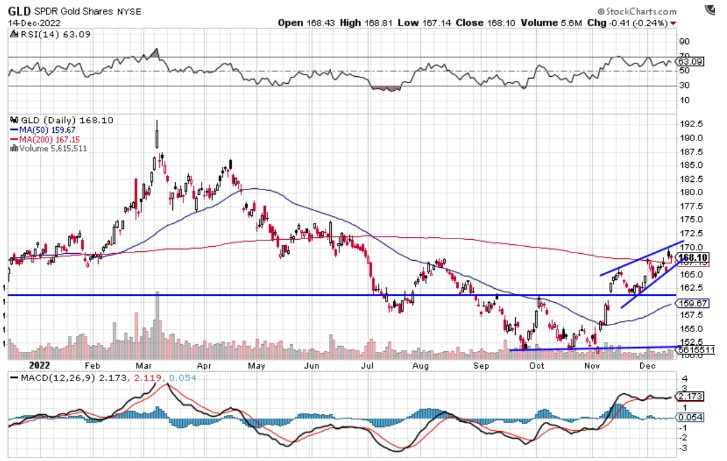Screen dimensions: 727x461
Task: Click the RSI 30 axis label
Action: [x=684, y=85]
